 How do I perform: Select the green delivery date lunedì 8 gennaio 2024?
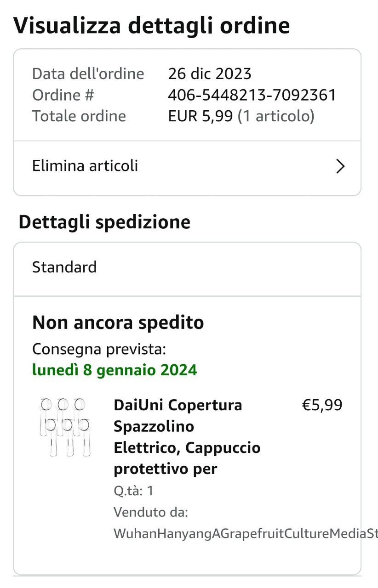coord(115,370)
